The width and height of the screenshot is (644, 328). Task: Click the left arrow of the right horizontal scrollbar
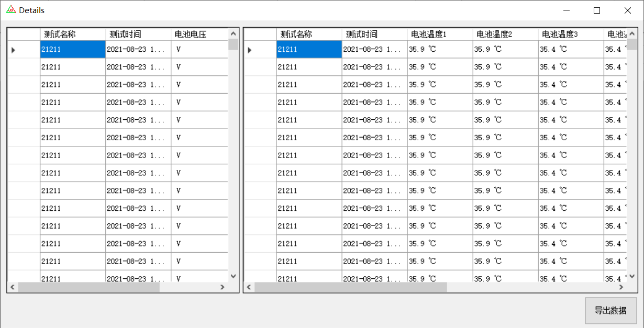tap(249, 287)
